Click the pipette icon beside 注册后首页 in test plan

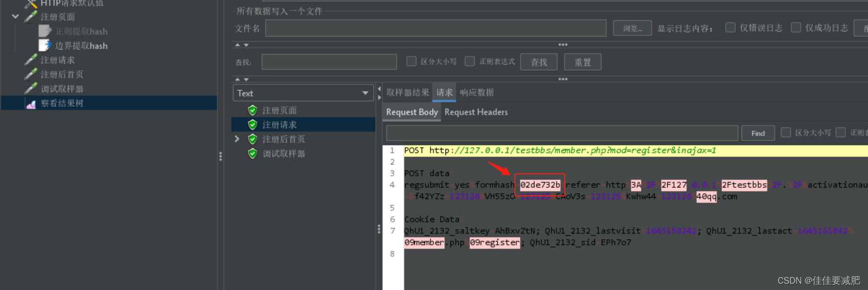point(31,74)
